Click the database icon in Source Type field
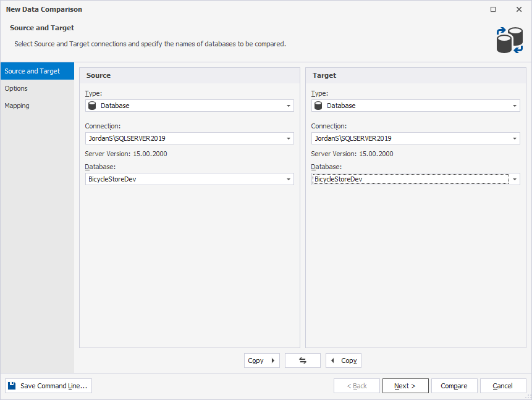532x400 pixels. (92, 106)
